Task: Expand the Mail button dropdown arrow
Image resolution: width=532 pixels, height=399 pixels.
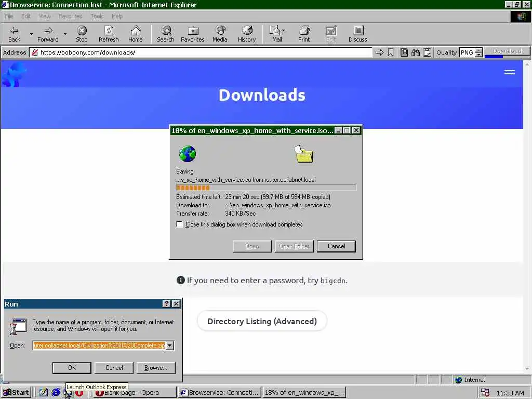Action: tap(284, 31)
